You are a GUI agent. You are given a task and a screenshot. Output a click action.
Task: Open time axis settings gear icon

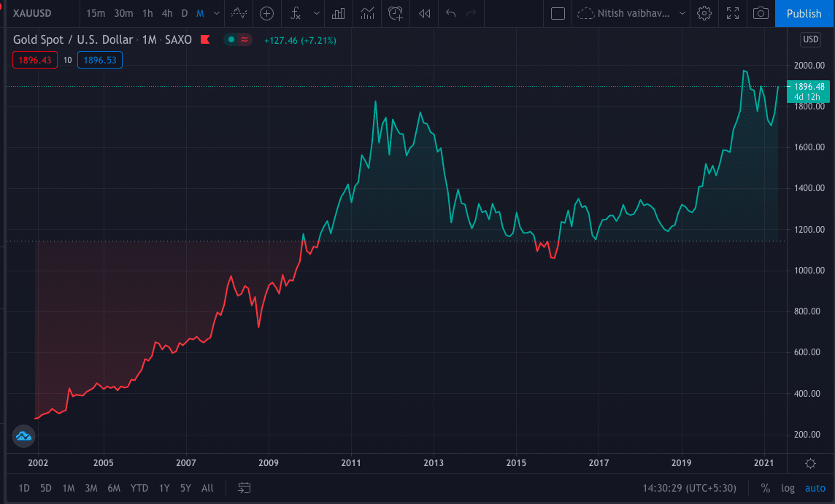click(x=810, y=464)
